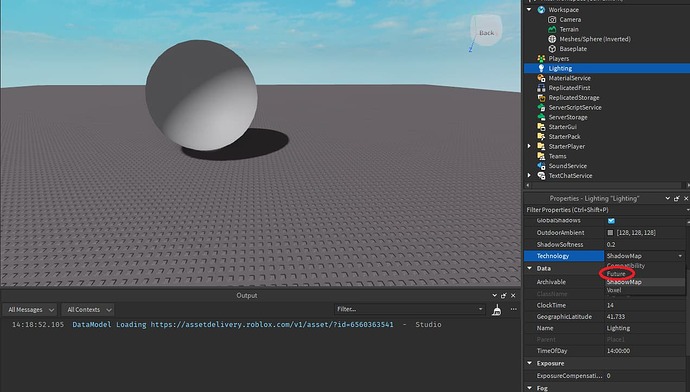This screenshot has height=392, width=690.
Task: Select the Teams service icon
Action: tap(541, 156)
